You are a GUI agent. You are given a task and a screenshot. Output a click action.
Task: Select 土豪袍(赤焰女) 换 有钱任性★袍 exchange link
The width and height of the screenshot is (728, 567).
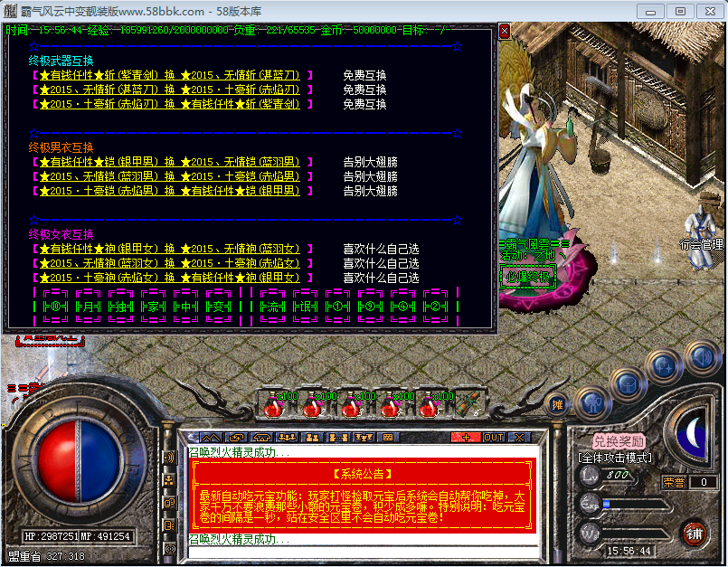[x=172, y=278]
